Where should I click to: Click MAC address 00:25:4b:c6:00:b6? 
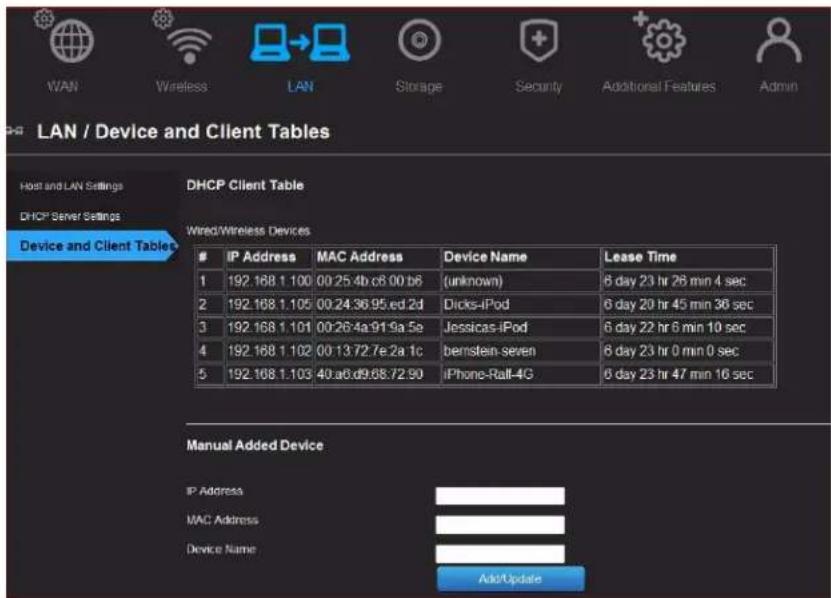point(369,281)
